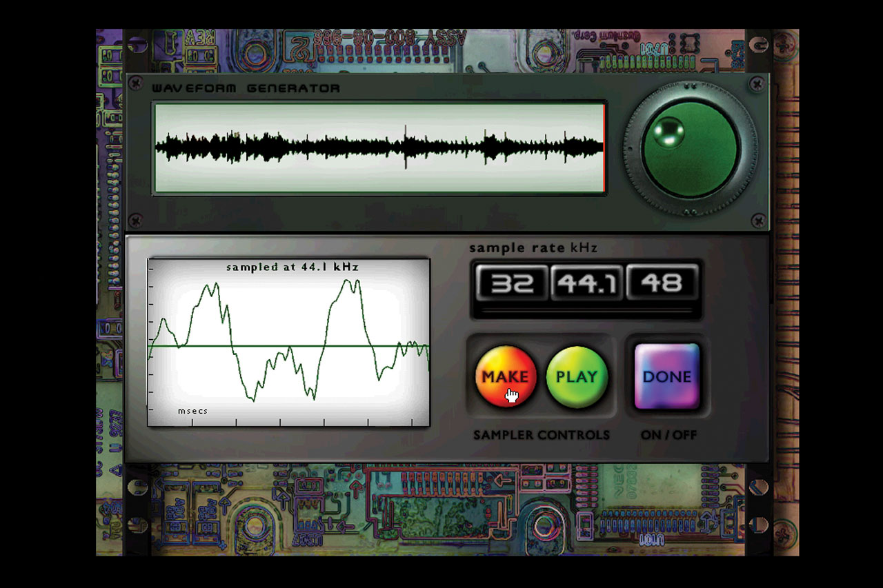Image resolution: width=883 pixels, height=588 pixels.
Task: Click the "msecs" axis label
Action: (x=192, y=411)
